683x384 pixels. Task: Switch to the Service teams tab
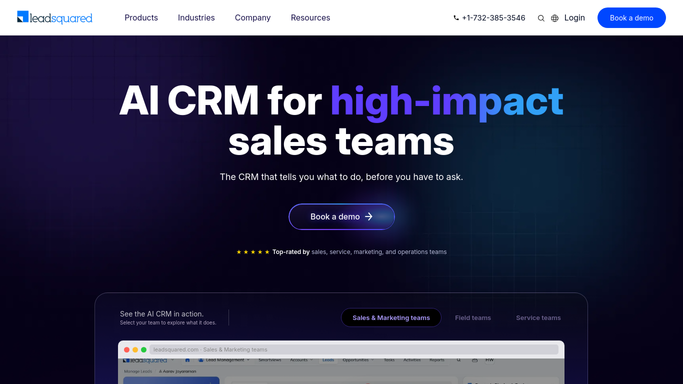click(x=538, y=318)
